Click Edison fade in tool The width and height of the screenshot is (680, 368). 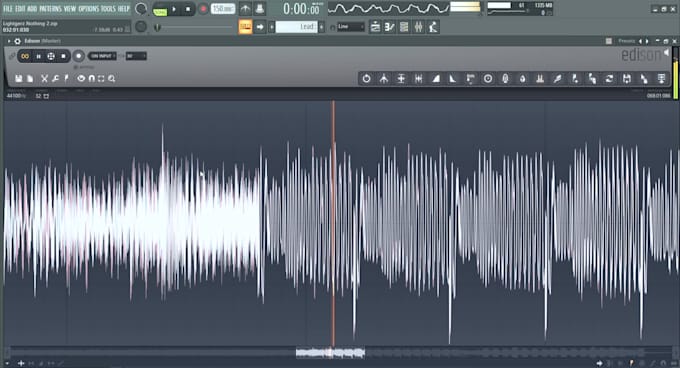(436, 78)
